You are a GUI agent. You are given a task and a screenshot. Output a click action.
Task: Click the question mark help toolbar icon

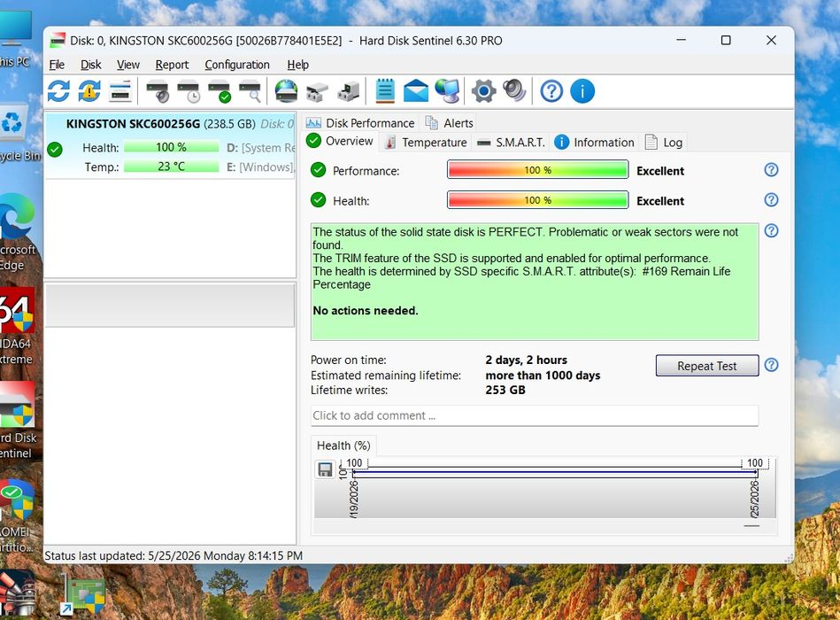(x=551, y=90)
